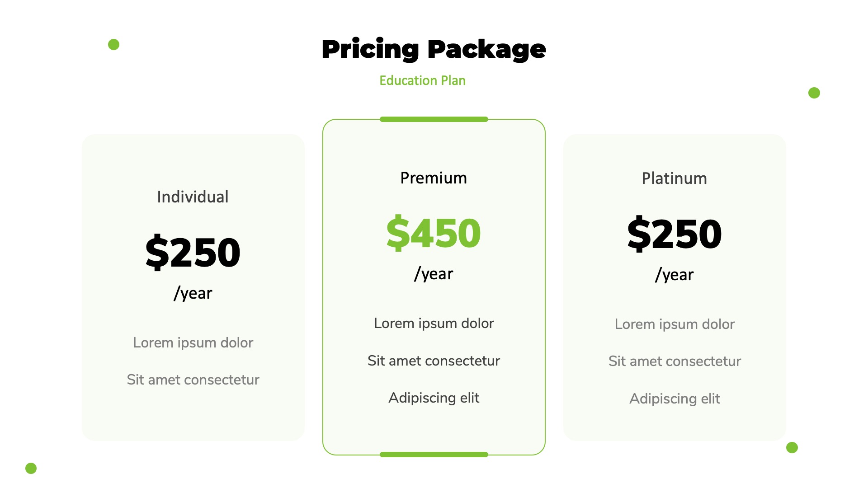
Task: Select the green $450 price
Action: point(434,233)
